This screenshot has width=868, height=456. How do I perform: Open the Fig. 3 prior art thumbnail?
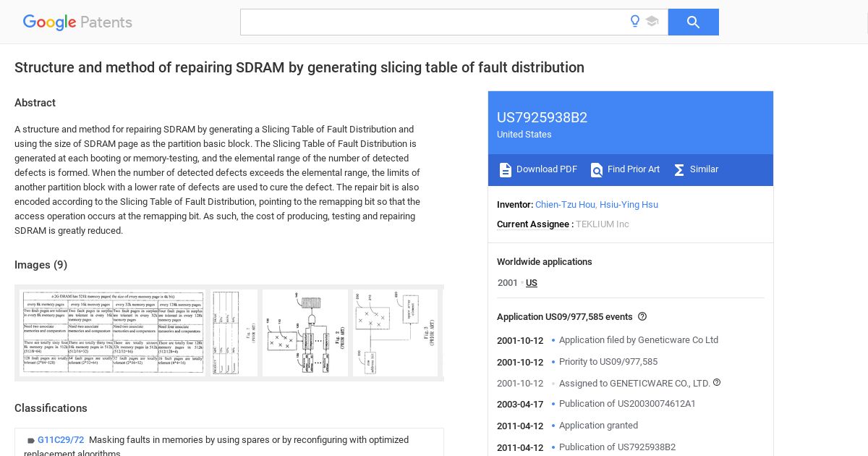[x=395, y=333]
